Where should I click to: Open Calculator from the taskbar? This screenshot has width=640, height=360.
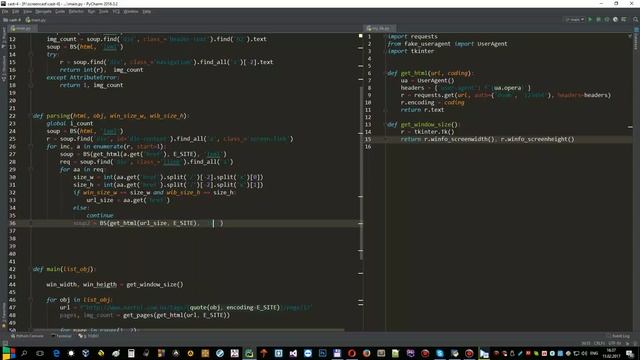pos(131,353)
